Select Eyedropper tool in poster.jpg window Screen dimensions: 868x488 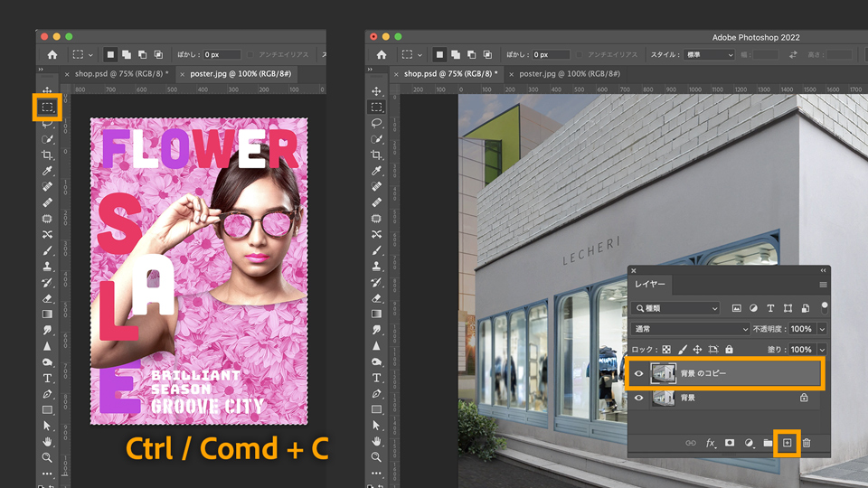(47, 171)
